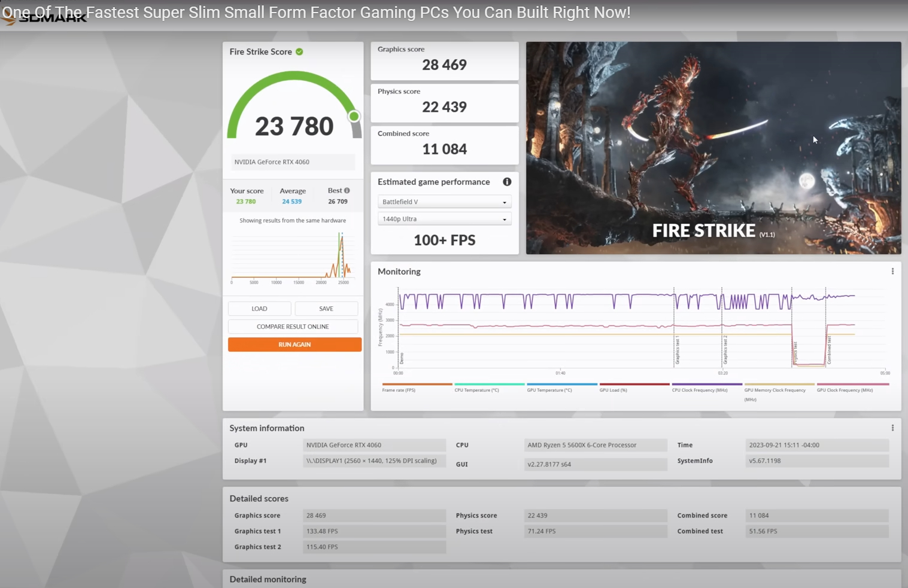908x588 pixels.
Task: Click the GPU field in System information
Action: [x=374, y=445]
